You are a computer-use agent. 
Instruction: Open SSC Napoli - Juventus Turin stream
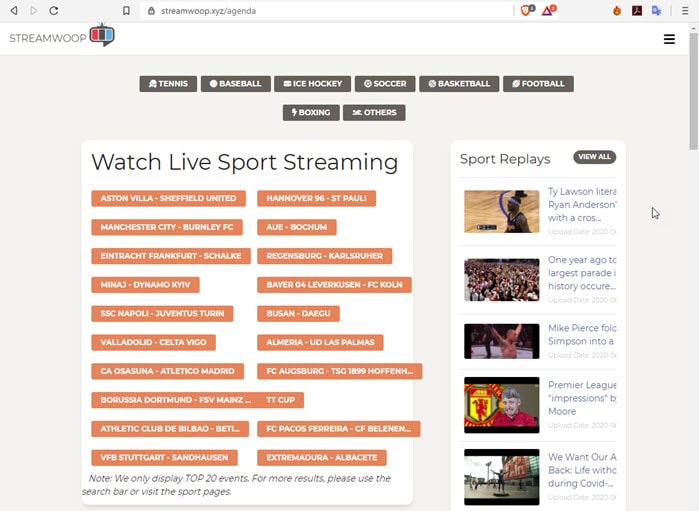[162, 313]
